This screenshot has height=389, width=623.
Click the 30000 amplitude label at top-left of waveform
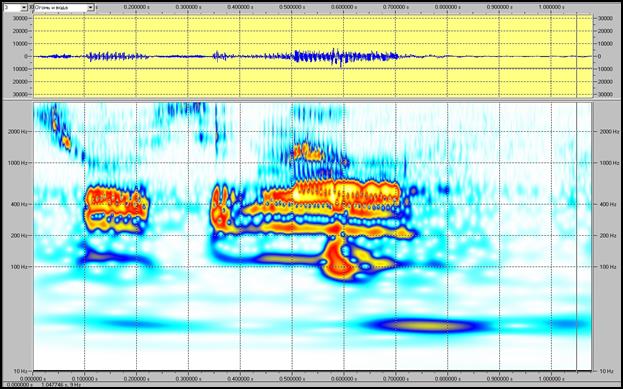[x=20, y=18]
